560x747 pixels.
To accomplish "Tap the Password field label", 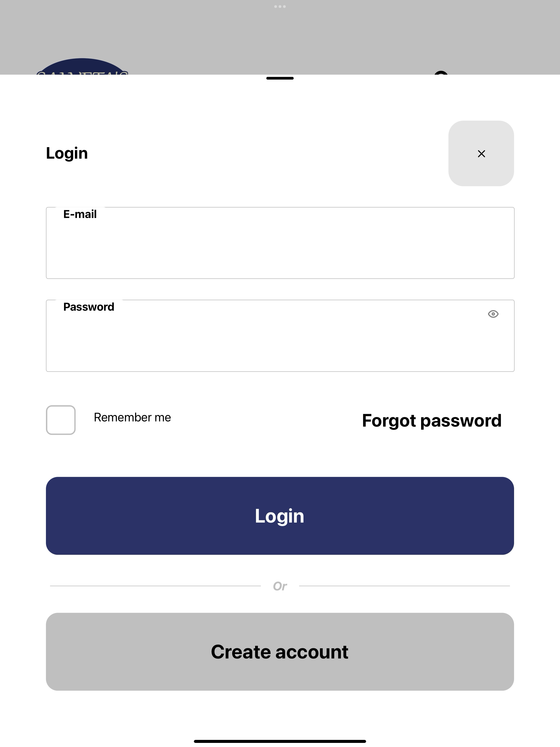I will (x=89, y=307).
